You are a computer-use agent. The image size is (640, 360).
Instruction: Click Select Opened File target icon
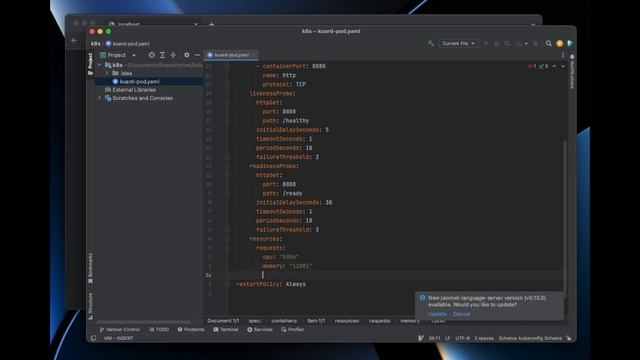click(151, 55)
